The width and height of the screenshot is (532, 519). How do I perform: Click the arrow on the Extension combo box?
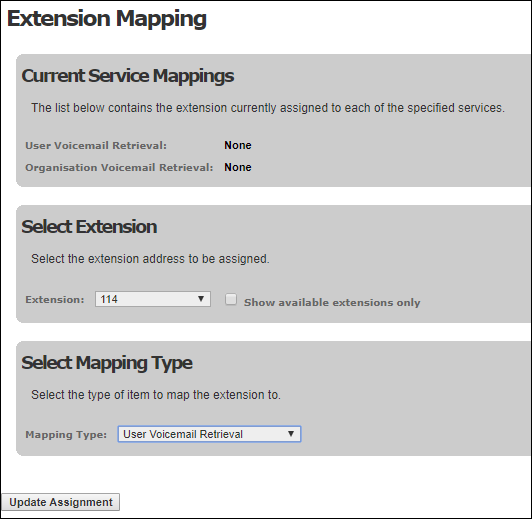tap(201, 299)
